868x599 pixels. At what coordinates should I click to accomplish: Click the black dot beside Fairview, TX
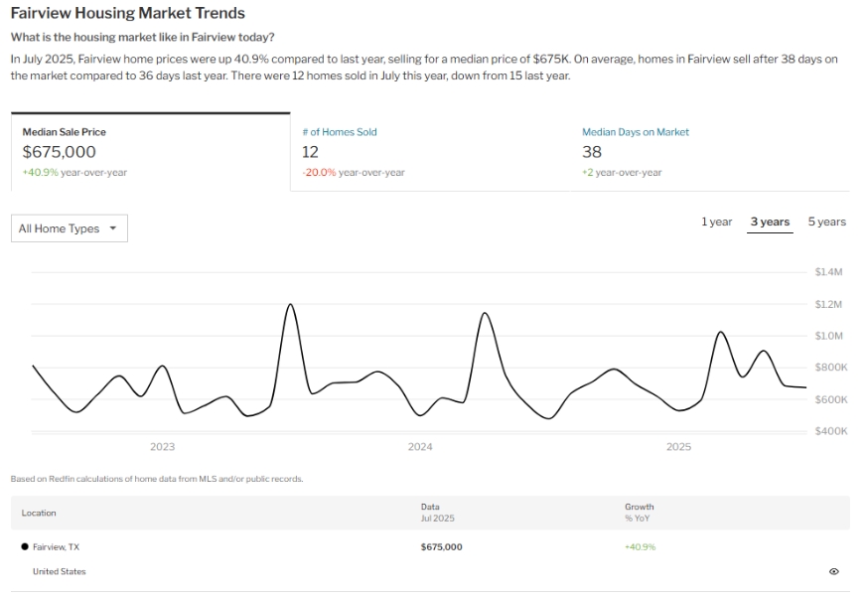(x=25, y=546)
